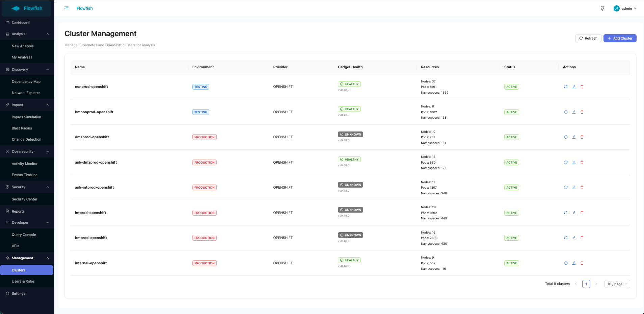Edit the bmnonprod-openshift cluster

574,112
